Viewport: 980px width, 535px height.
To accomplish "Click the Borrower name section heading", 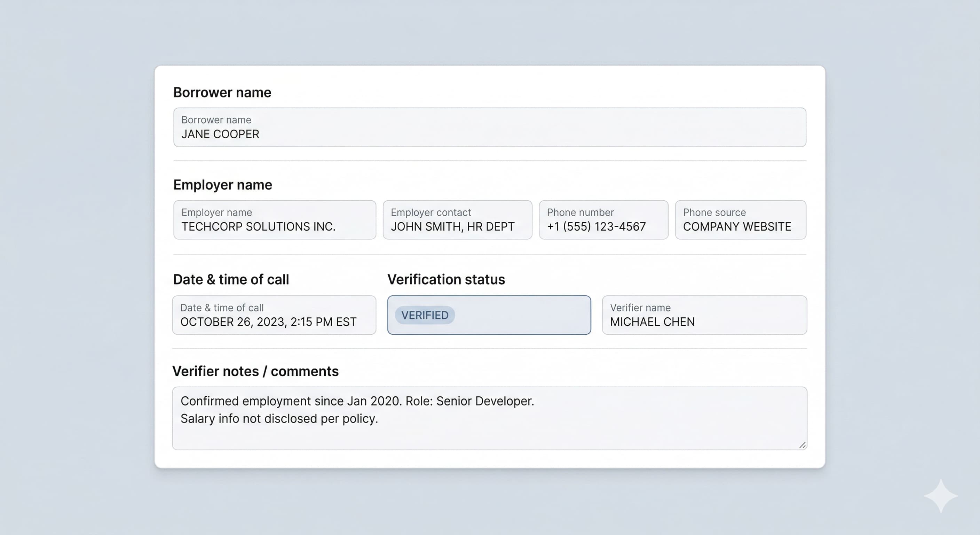I will pos(222,93).
